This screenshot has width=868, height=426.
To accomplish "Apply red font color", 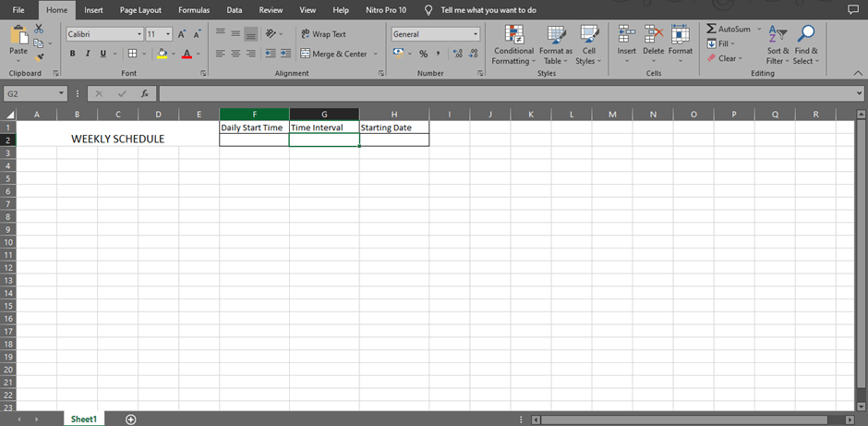I will (187, 54).
